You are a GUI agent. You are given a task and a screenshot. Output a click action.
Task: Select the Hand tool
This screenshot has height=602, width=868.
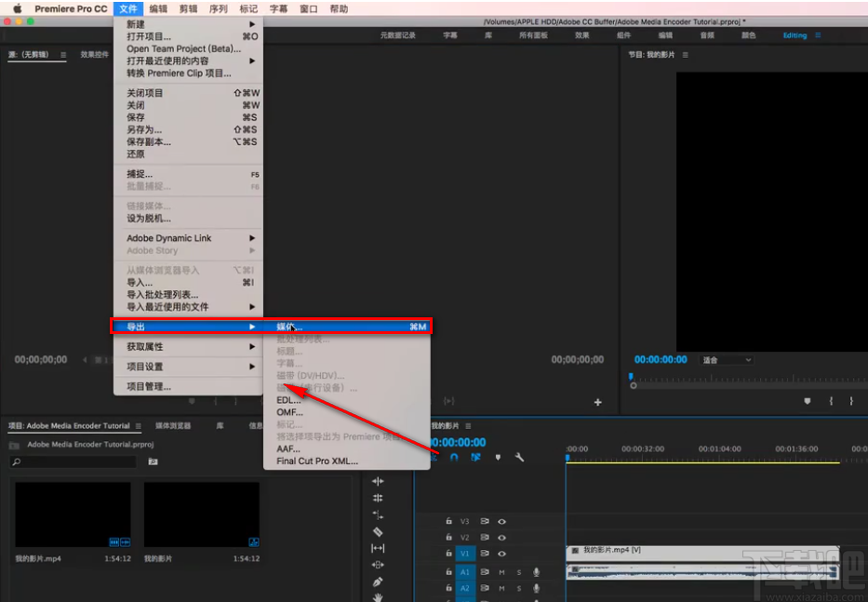pos(378,597)
